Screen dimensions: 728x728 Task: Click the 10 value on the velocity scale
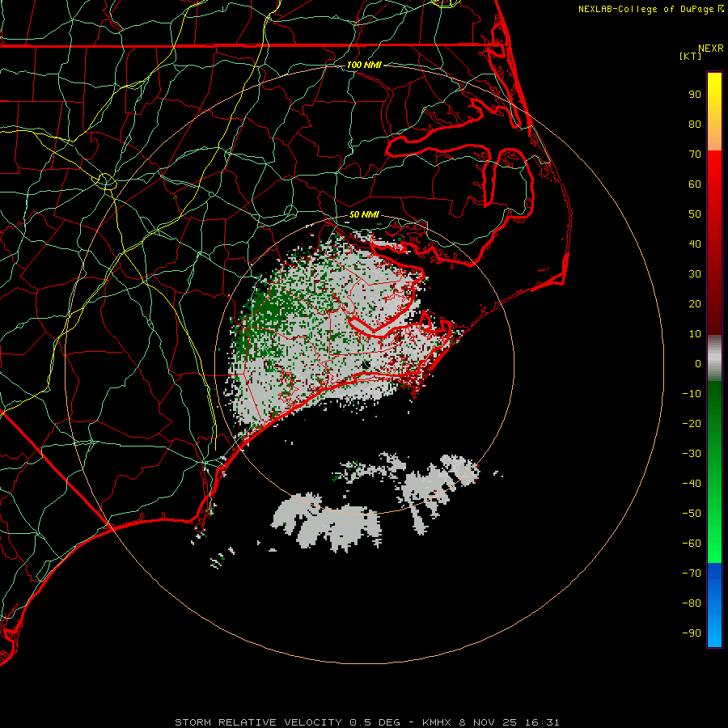(x=695, y=334)
